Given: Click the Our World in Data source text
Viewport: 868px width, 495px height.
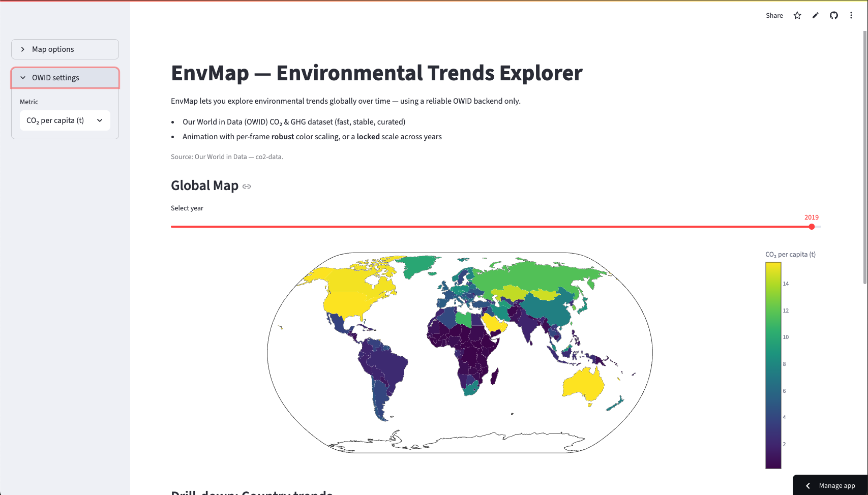Looking at the screenshot, I should tap(227, 157).
